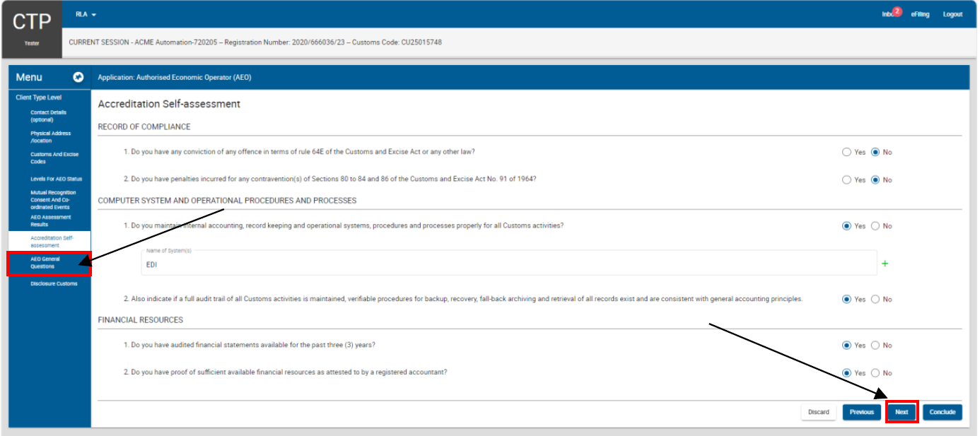Open eFiling link in header

coord(920,14)
